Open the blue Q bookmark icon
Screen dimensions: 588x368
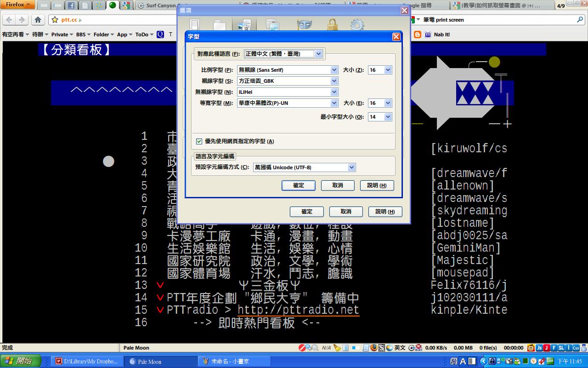click(x=160, y=34)
